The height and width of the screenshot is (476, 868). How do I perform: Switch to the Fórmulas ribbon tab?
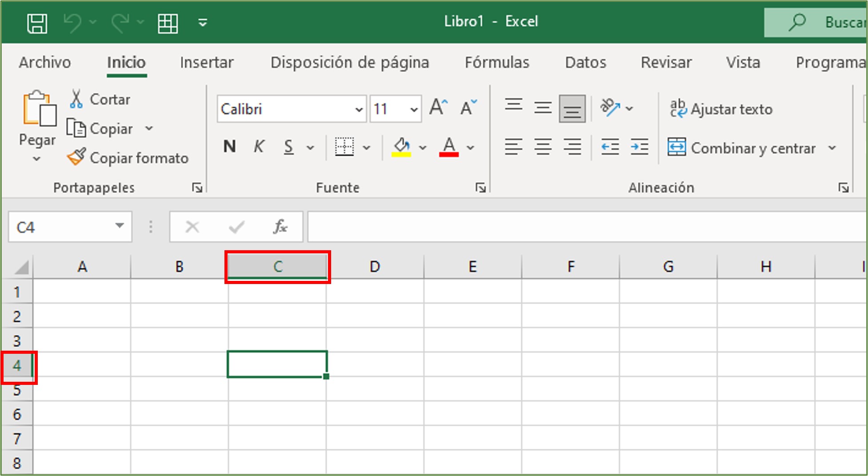pos(497,63)
